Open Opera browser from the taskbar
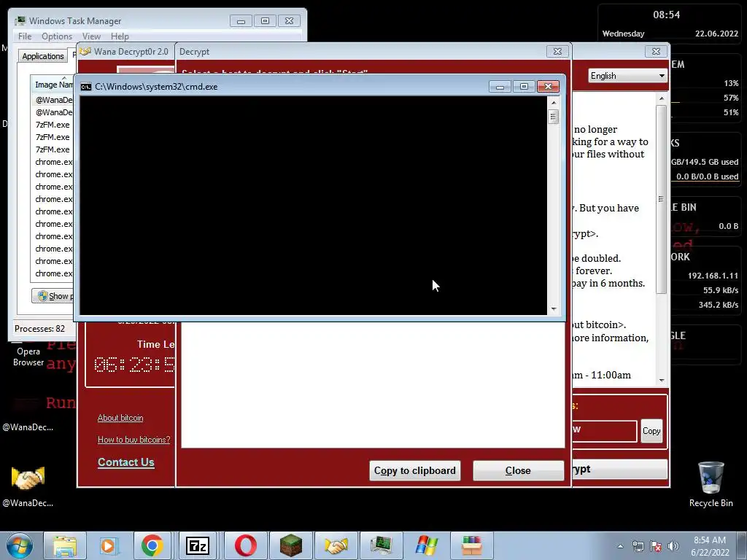 (245, 545)
